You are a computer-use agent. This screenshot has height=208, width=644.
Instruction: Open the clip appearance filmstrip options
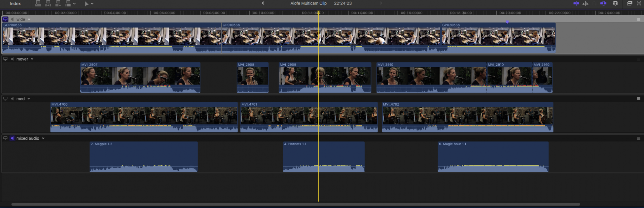[x=615, y=3]
